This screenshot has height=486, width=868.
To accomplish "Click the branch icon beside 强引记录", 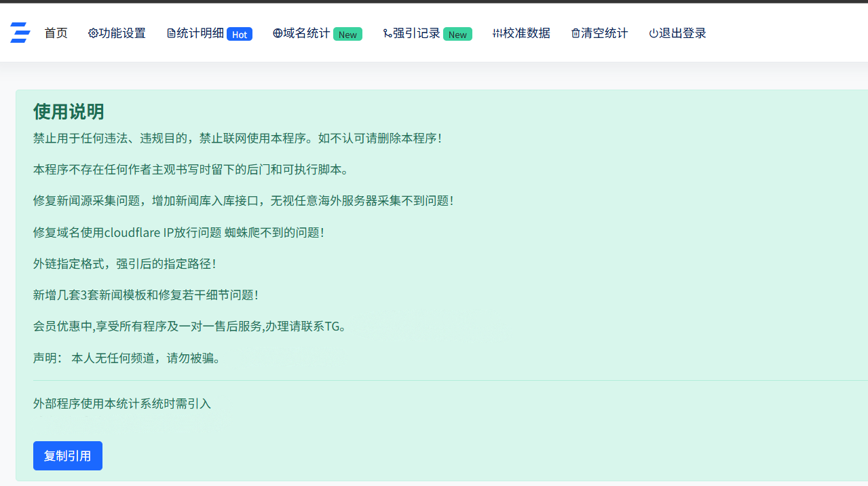I will click(388, 33).
